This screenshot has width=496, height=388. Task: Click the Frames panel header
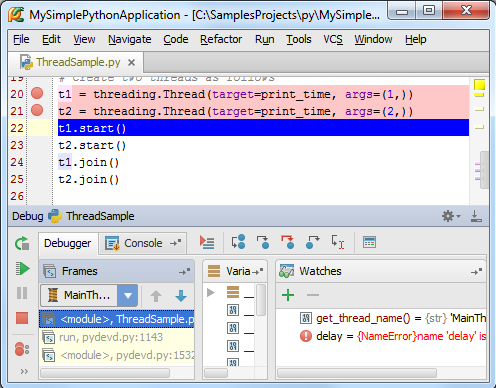pos(117,271)
